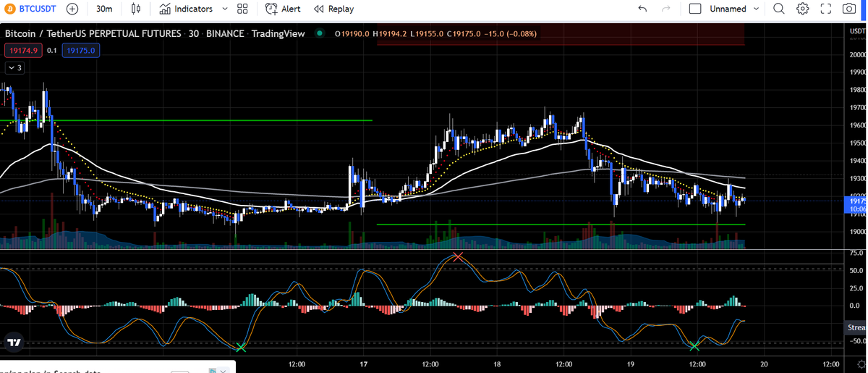Click the close value C19175.0

tap(463, 33)
